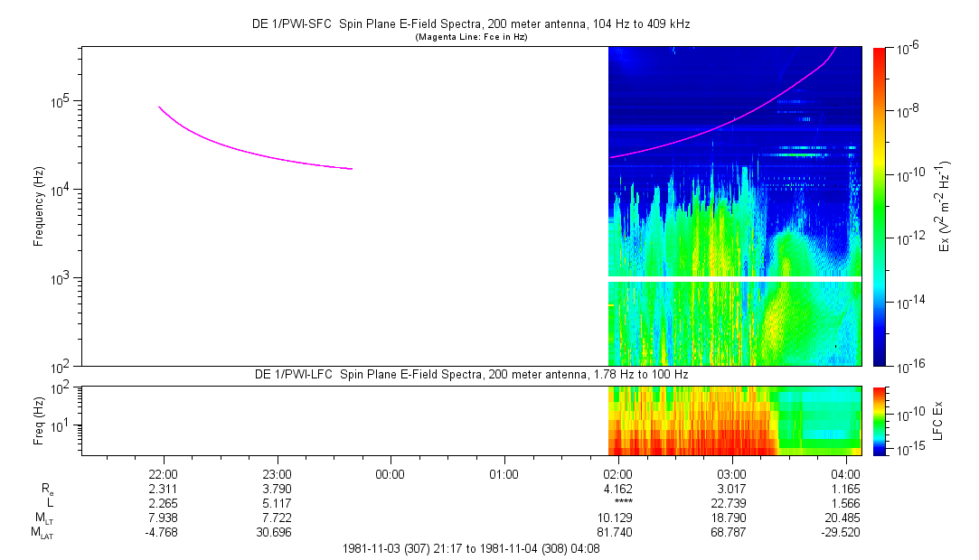Click the MLAT value 81.740
The image size is (979, 560).
point(617,534)
